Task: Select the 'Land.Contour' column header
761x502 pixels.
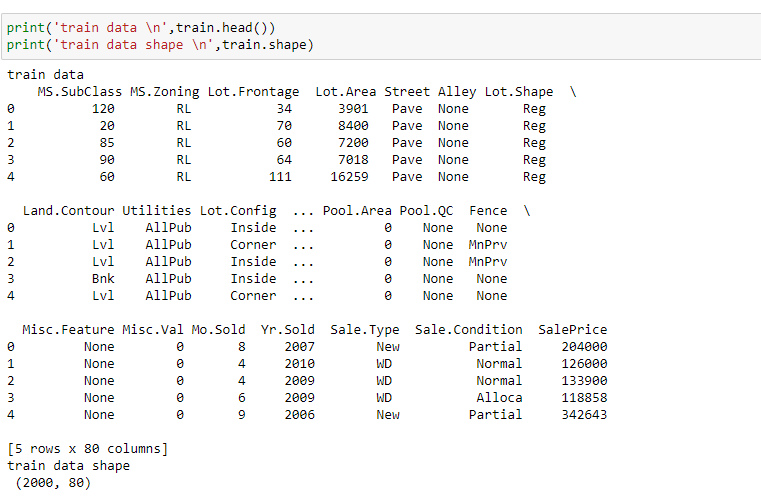Action: click(68, 211)
